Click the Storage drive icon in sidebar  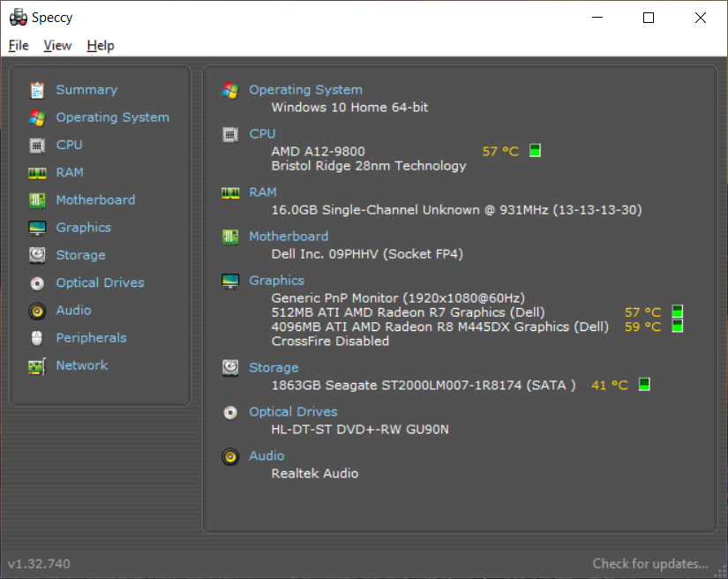coord(37,255)
